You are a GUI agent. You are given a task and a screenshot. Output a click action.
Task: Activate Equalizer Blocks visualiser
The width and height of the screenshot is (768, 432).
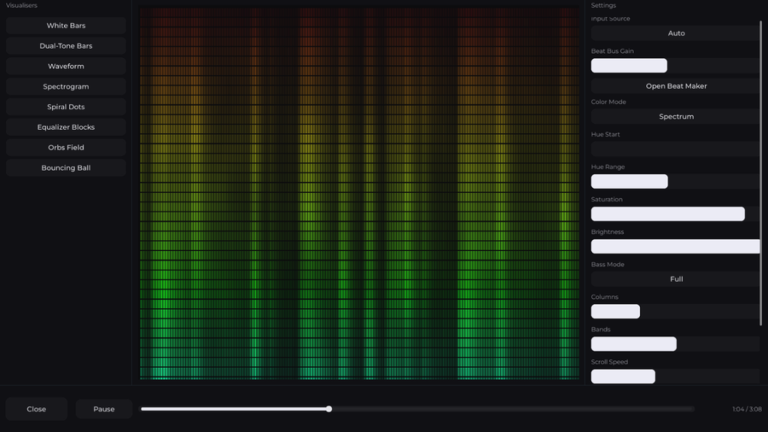tap(66, 127)
